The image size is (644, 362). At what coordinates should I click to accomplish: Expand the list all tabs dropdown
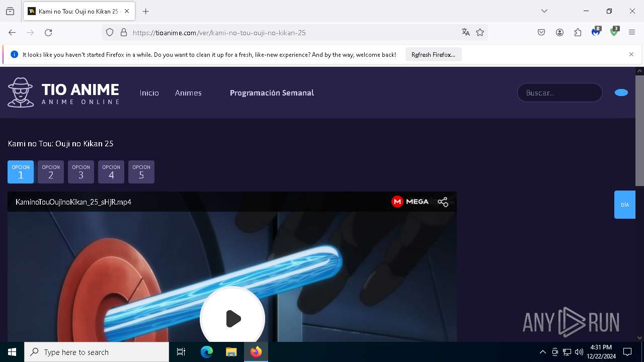544,11
